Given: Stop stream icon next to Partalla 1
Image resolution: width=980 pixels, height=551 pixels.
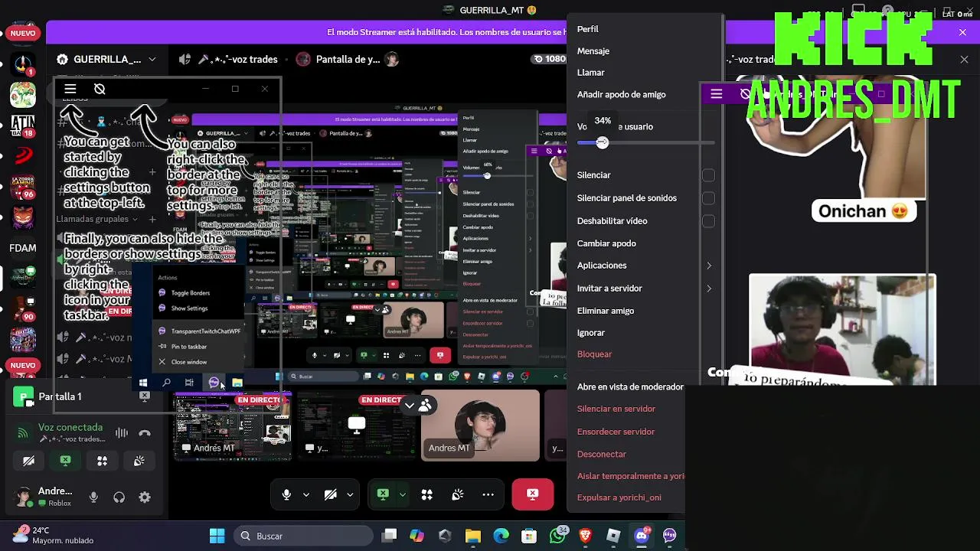Looking at the screenshot, I should coord(145,396).
